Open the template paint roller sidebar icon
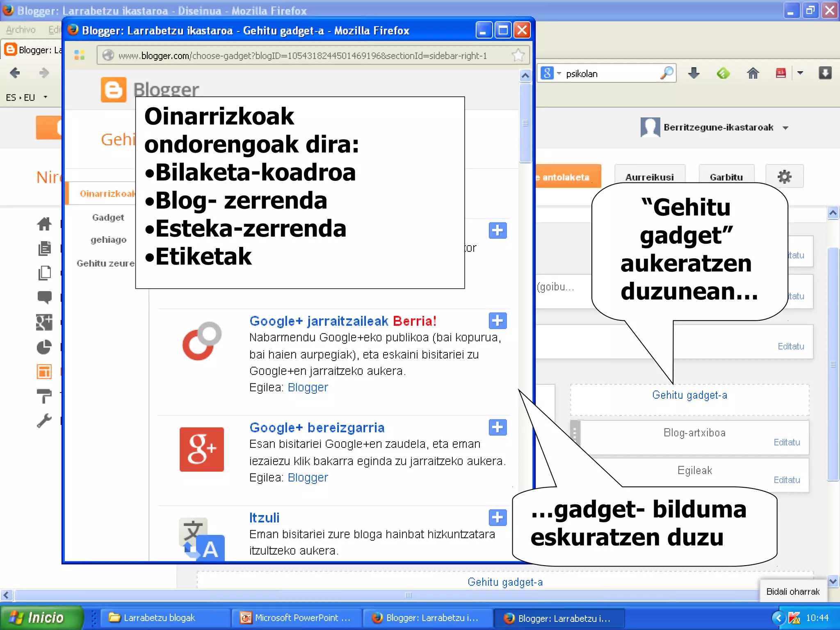840x630 pixels. click(x=44, y=396)
